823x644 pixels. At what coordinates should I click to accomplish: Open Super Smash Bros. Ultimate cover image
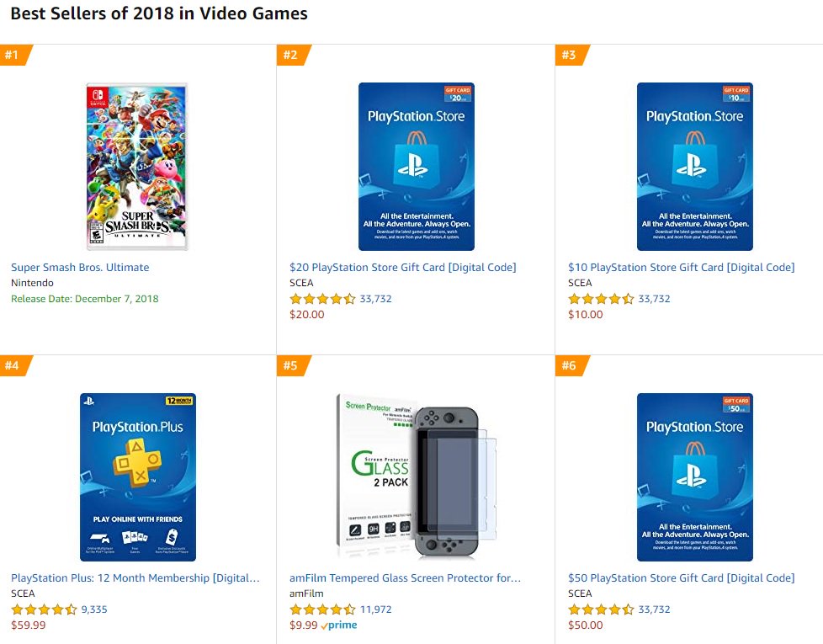coord(136,167)
